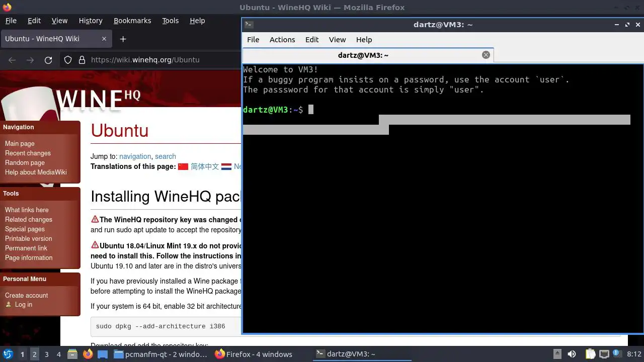This screenshot has width=644, height=362.
Task: Click the pcmanfm-qt taskbar button
Action: [x=160, y=354]
